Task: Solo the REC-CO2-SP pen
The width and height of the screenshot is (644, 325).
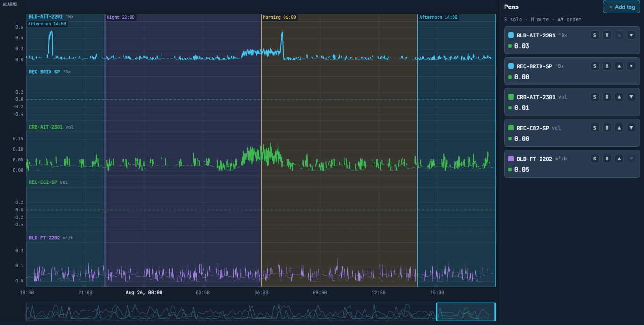Action: tap(595, 128)
